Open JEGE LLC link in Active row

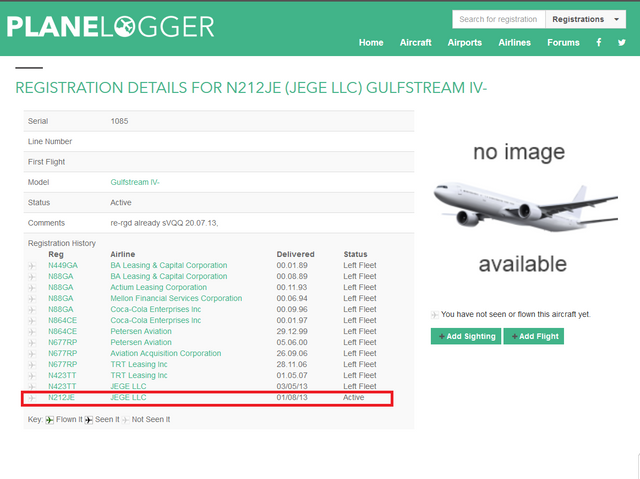tap(128, 397)
